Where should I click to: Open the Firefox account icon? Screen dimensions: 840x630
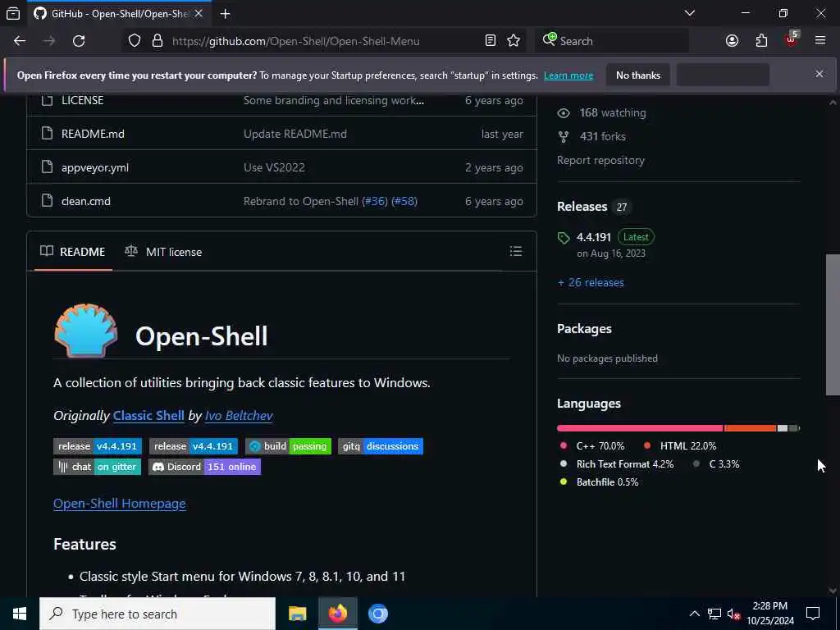pyautogui.click(x=732, y=41)
